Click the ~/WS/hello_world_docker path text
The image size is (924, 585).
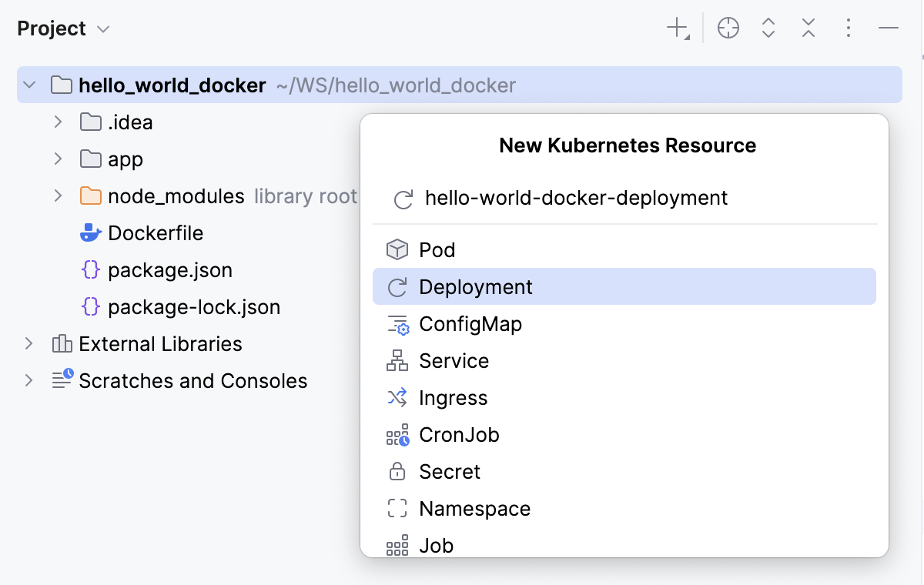coord(396,85)
